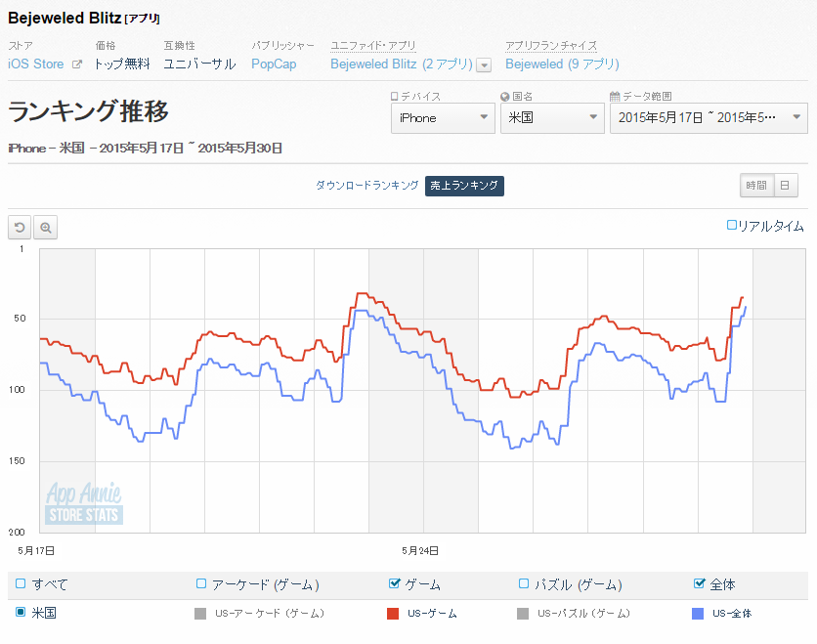This screenshot has width=817, height=644.
Task: Click the device icon beside デバイス
Action: pyautogui.click(x=395, y=97)
